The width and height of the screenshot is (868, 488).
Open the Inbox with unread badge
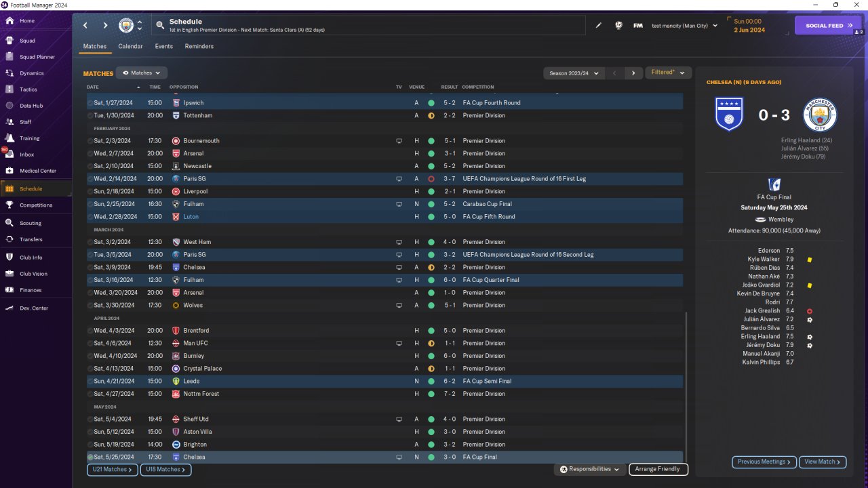pyautogui.click(x=9, y=155)
